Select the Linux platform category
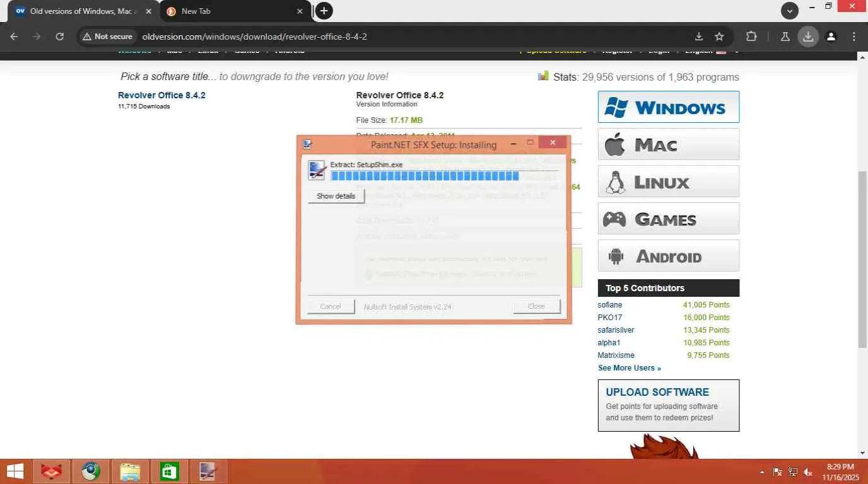Viewport: 868px width, 484px height. coord(669,181)
